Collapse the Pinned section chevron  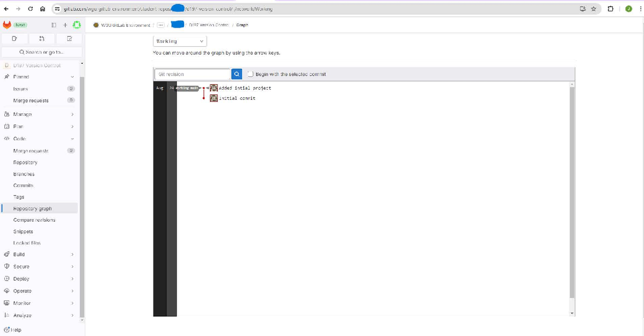click(x=72, y=77)
